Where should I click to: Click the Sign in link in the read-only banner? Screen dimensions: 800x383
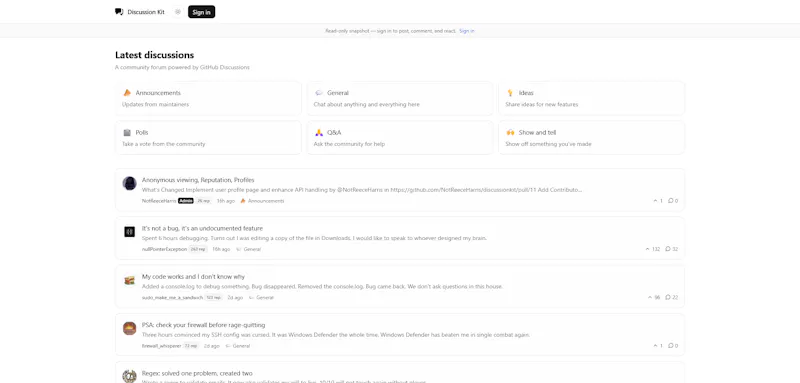tap(466, 31)
